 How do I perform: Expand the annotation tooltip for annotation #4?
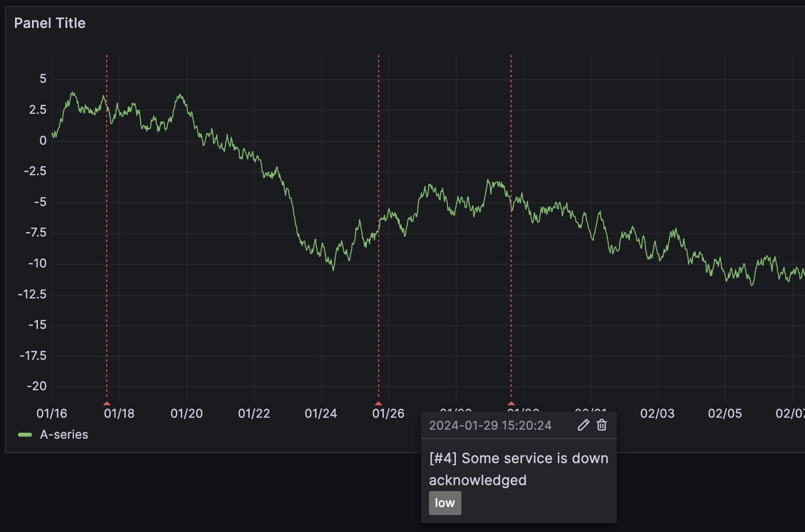click(518, 458)
